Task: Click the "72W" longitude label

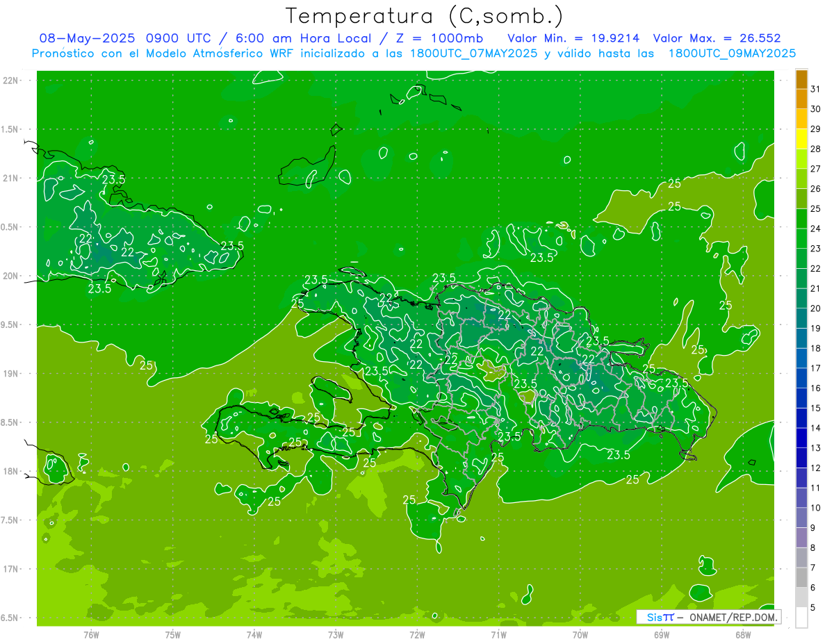Action: 417,635
